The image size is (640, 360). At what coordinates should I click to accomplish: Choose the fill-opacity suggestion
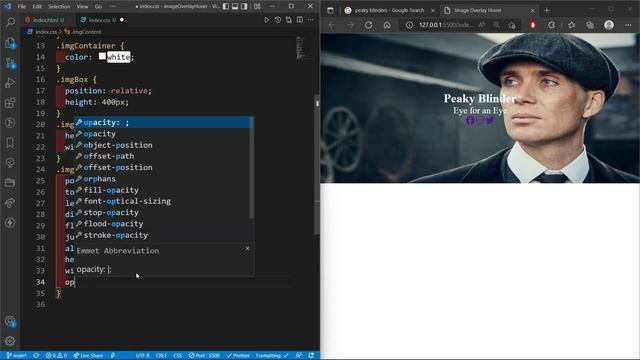(164, 190)
